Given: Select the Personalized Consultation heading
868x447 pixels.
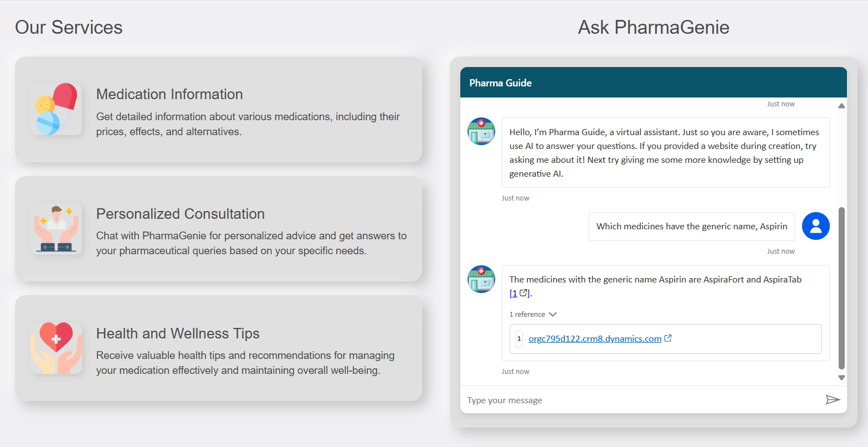Looking at the screenshot, I should pyautogui.click(x=180, y=214).
